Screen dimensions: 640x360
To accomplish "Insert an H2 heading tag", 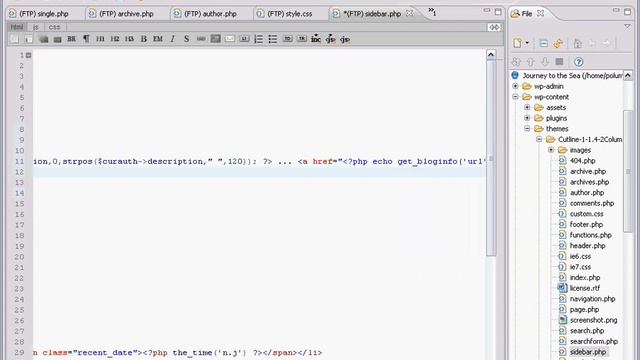I will (x=115, y=39).
